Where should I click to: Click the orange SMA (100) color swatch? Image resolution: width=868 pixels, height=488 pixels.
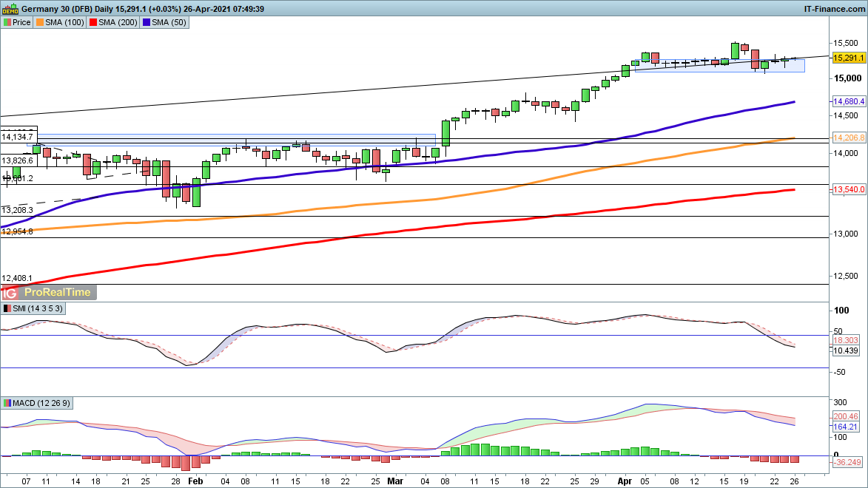[40, 23]
